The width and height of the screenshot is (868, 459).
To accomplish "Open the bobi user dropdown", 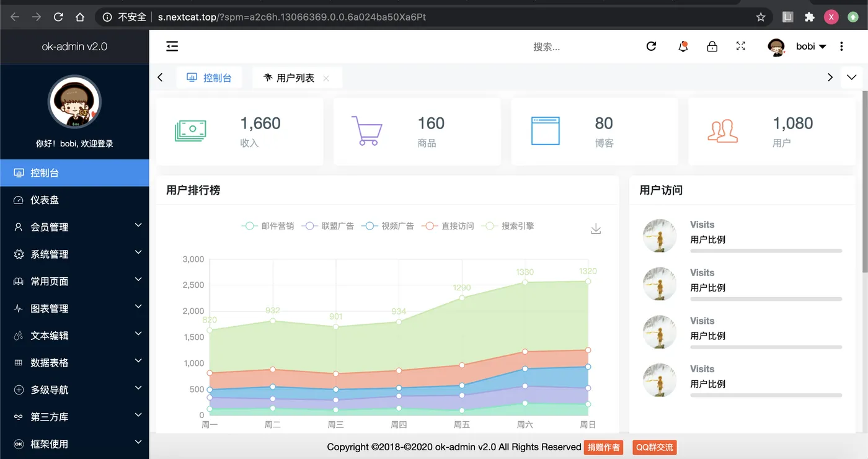I will point(811,47).
